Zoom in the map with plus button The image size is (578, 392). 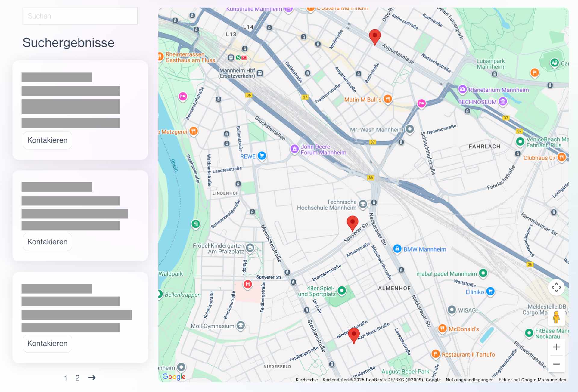point(556,347)
